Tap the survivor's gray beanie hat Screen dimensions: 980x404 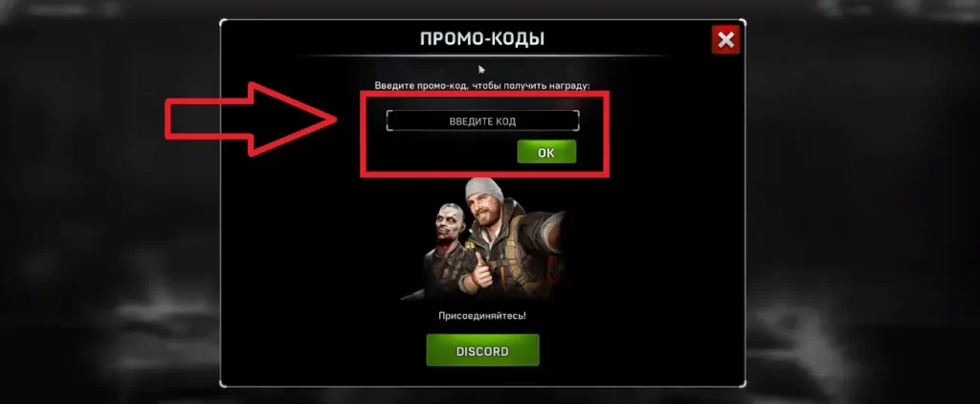coord(484,190)
